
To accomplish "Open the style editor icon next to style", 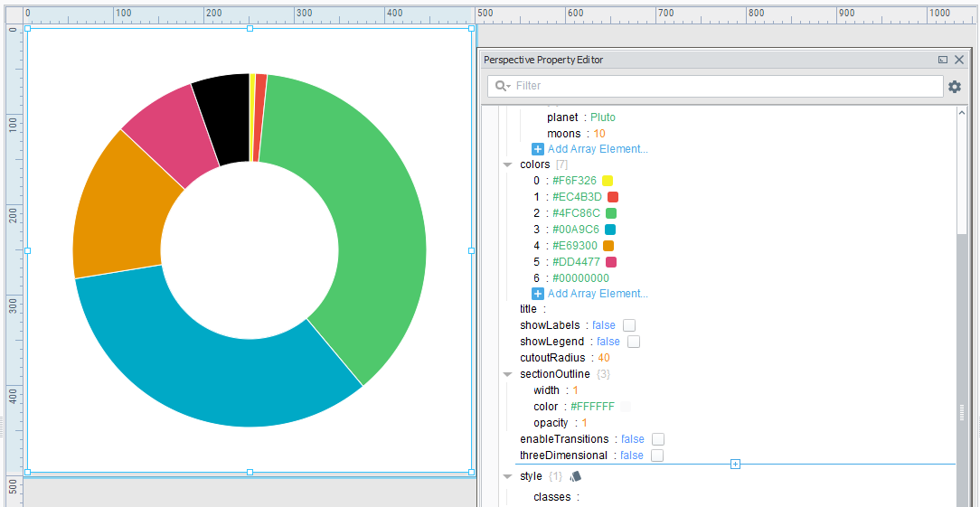I will tap(576, 476).
